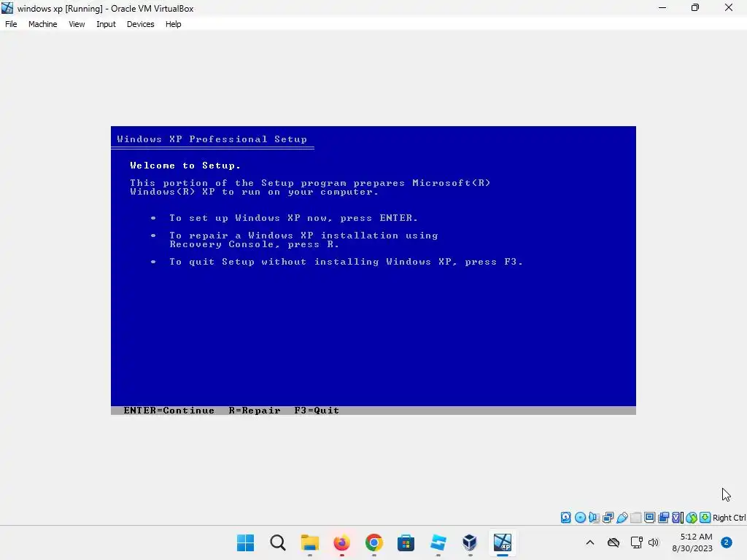
Task: Click the 'ENTER=Continue' text in the setup status bar
Action: [169, 411]
